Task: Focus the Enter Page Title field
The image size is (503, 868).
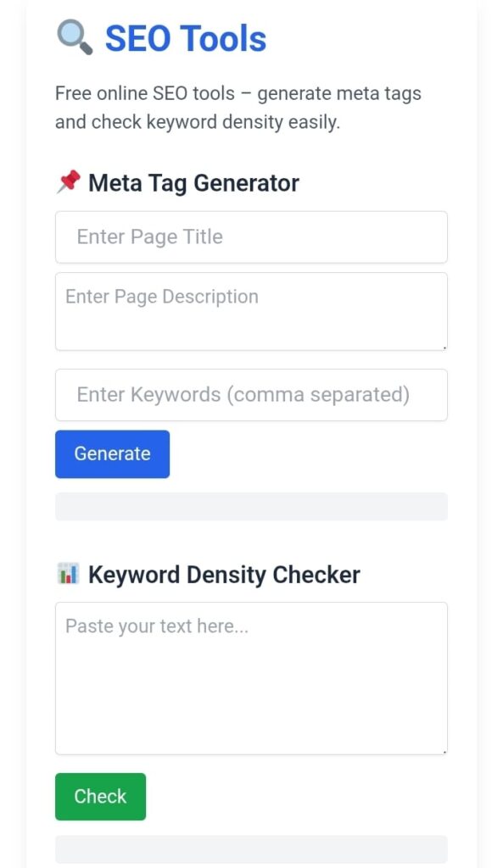Action: tap(251, 237)
